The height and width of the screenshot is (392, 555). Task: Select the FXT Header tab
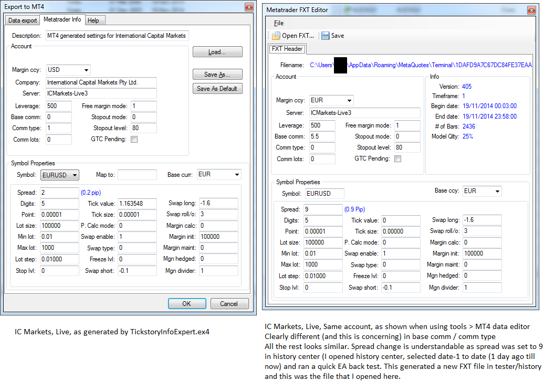[x=287, y=49]
